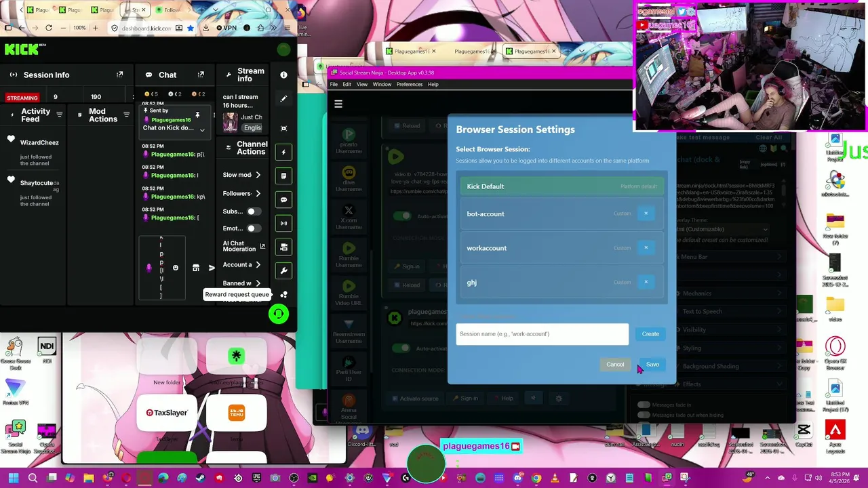Open the AI Chat Moderation external link
The image size is (868, 488).
point(262,246)
